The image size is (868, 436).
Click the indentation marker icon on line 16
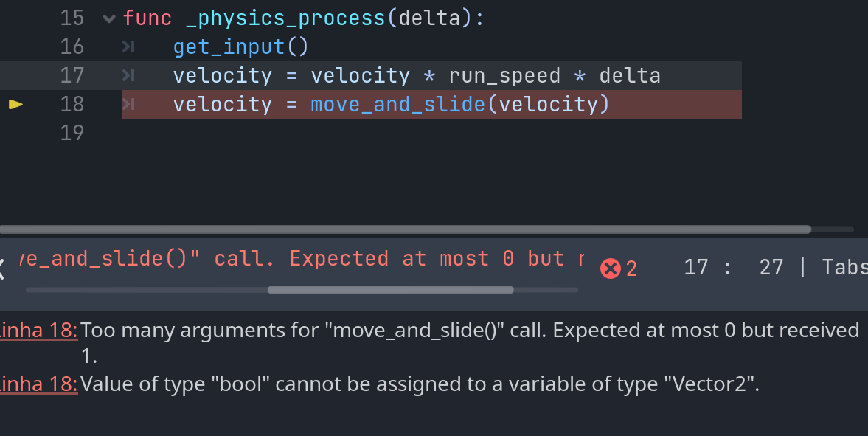pyautogui.click(x=130, y=46)
